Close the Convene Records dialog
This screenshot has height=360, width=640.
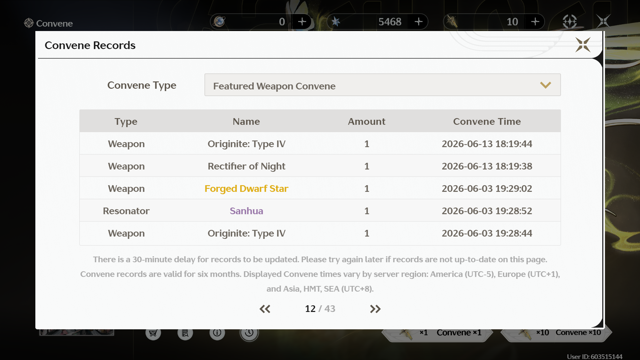[x=582, y=44]
